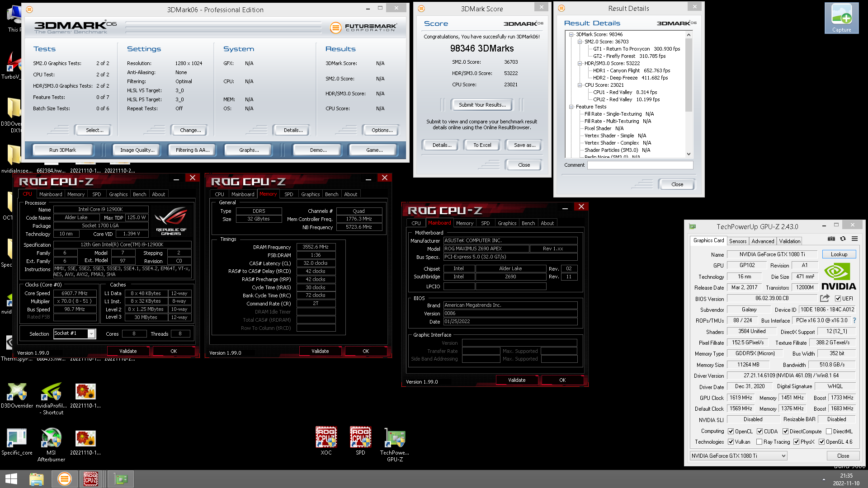Click the NVIDIA logo in GPU-Z
The width and height of the screenshot is (868, 488).
click(x=839, y=277)
